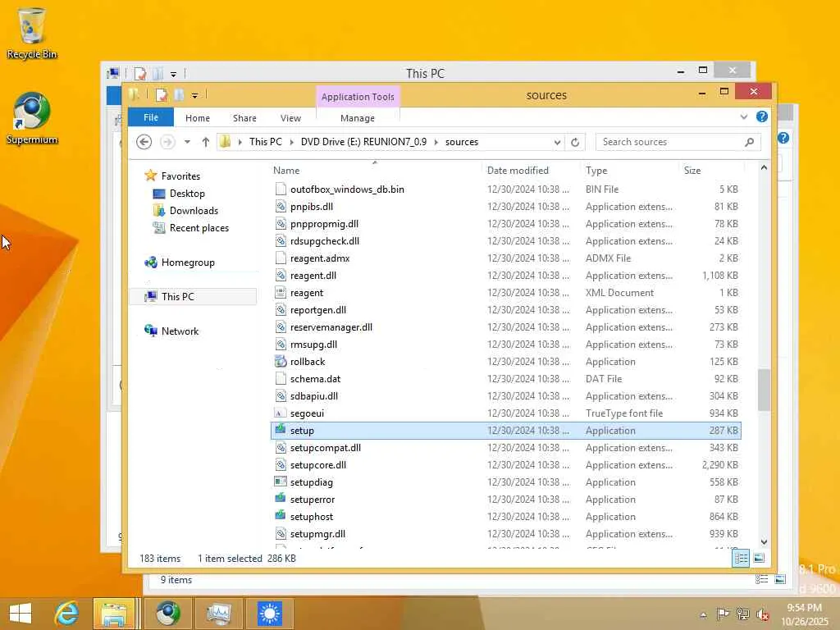Open Customize Quick Access Toolbar dropdown
This screenshot has width=840, height=630.
[195, 96]
